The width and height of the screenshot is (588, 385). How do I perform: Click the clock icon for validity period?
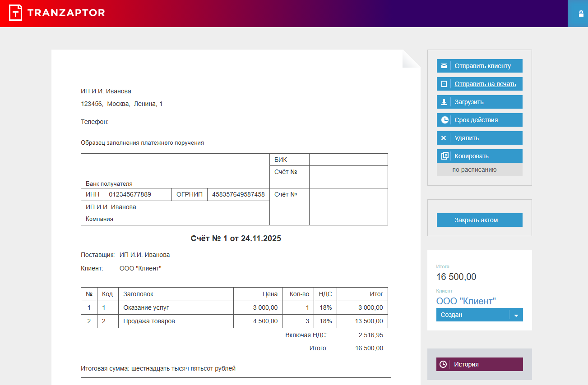[444, 120]
